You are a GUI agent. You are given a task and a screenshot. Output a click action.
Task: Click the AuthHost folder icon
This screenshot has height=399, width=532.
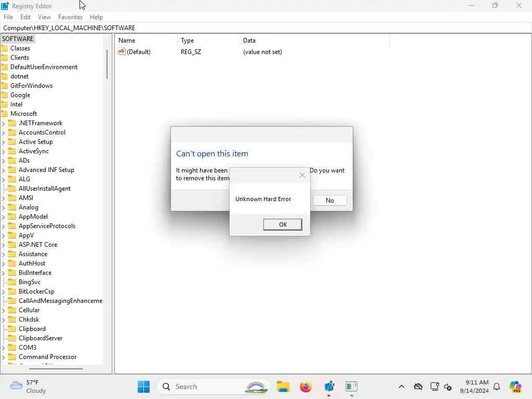pos(12,263)
